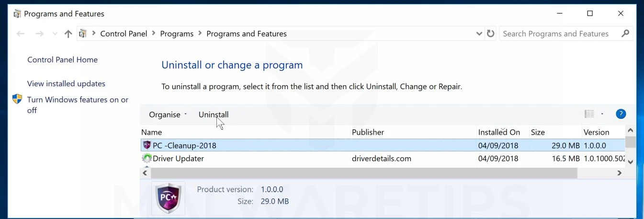This screenshot has height=219, width=644.
Task: Click the 1.0.0.0 version cell in list
Action: pos(595,145)
